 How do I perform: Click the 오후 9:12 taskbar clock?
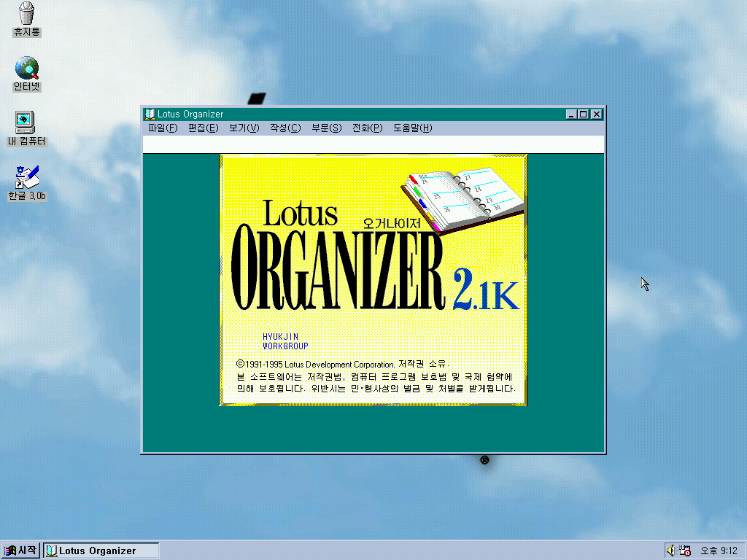(x=719, y=551)
